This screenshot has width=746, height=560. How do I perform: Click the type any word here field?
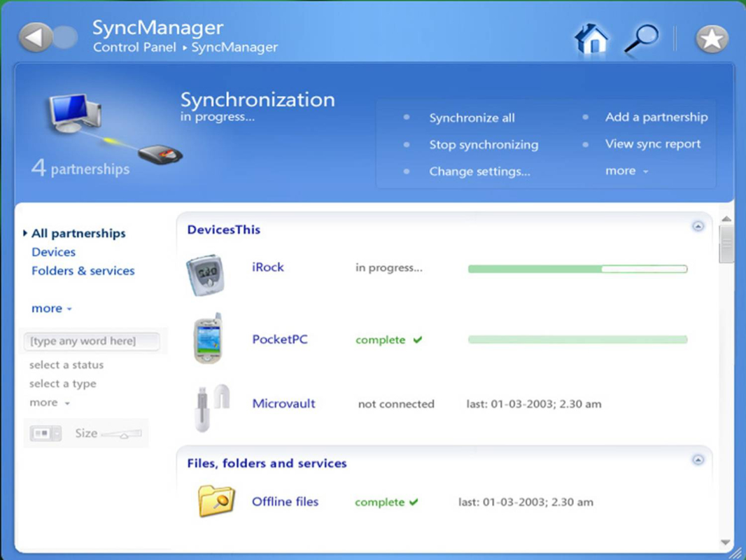91,342
